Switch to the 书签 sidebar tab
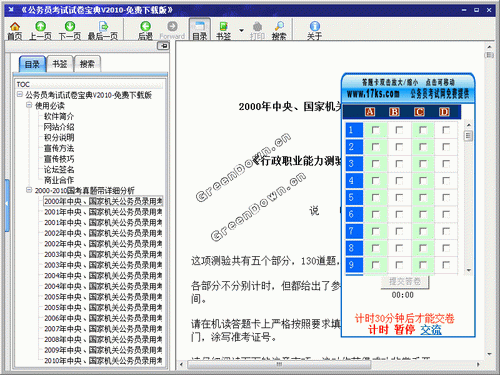 pos(60,64)
